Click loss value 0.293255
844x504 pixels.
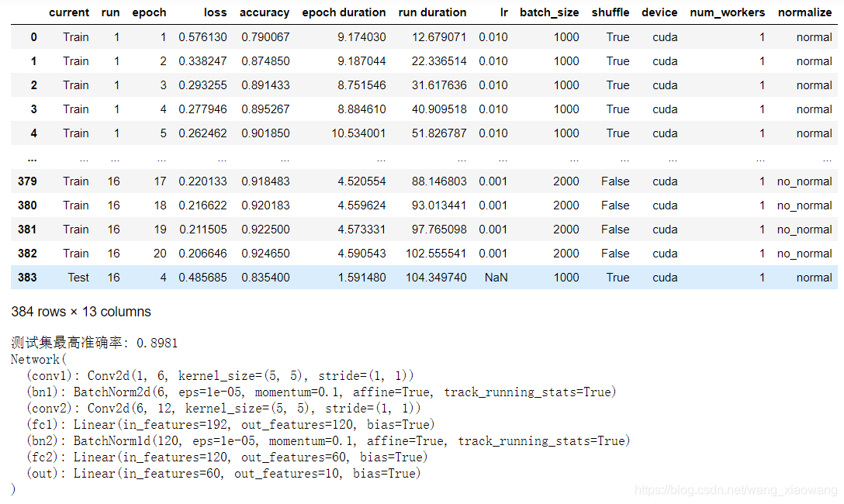tap(203, 85)
